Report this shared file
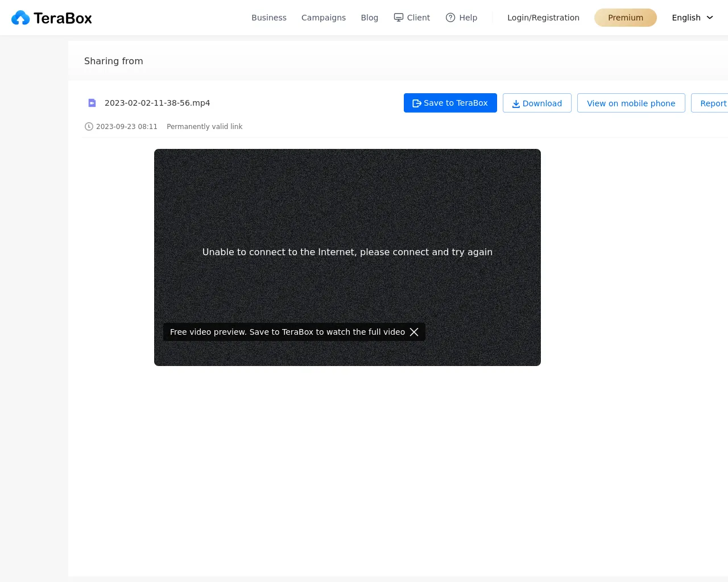 tap(713, 103)
